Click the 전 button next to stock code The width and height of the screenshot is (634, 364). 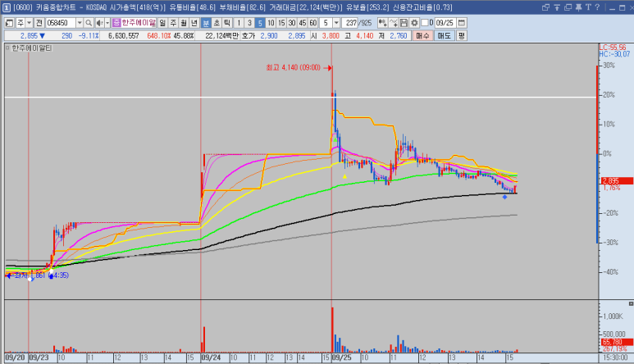(x=39, y=23)
